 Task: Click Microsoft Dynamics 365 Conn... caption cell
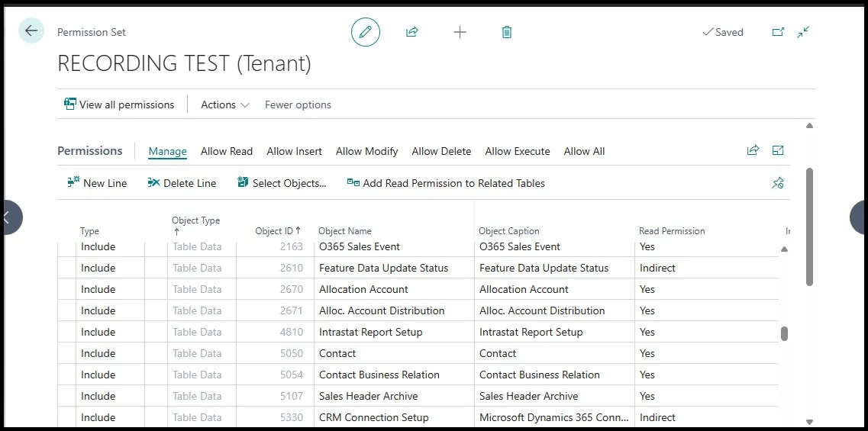coord(554,417)
